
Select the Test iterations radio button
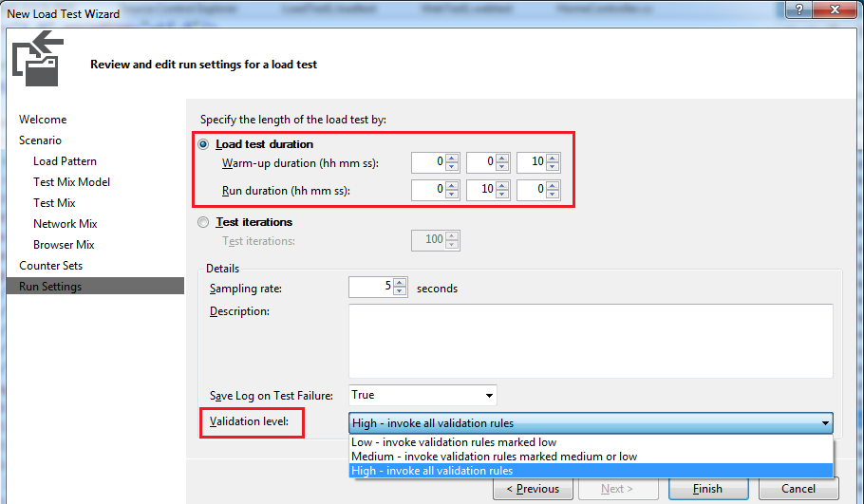point(203,222)
